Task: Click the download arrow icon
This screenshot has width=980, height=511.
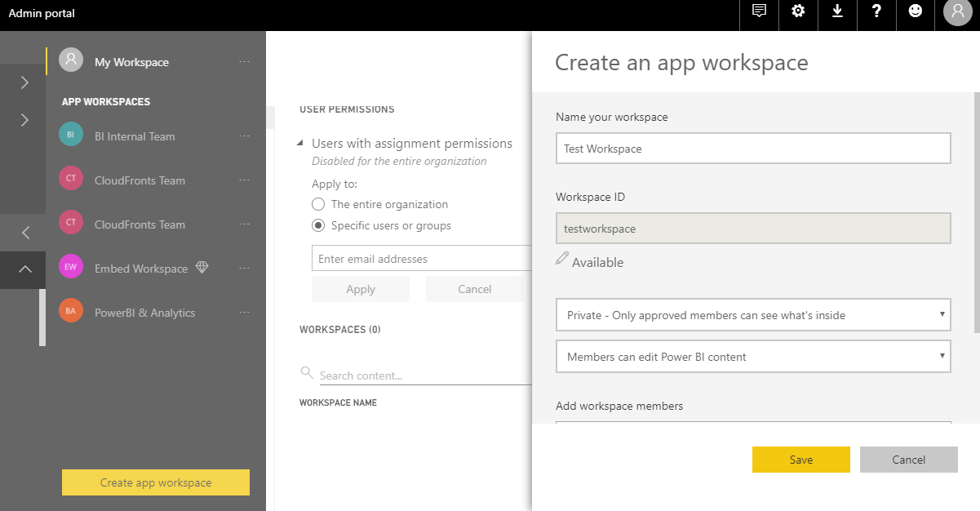Action: (837, 11)
